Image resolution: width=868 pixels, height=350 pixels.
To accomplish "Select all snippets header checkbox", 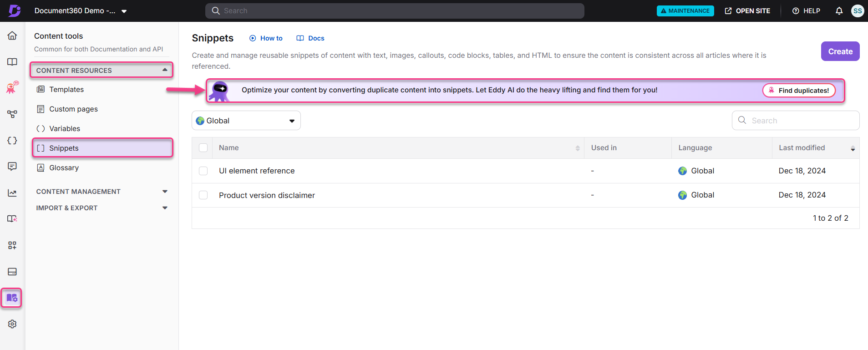I will (x=203, y=148).
